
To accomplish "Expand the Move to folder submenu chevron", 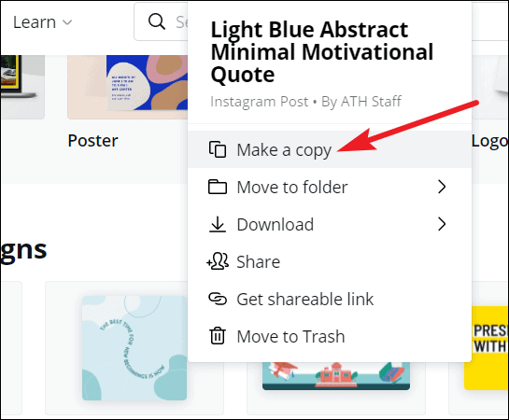I will pos(442,187).
